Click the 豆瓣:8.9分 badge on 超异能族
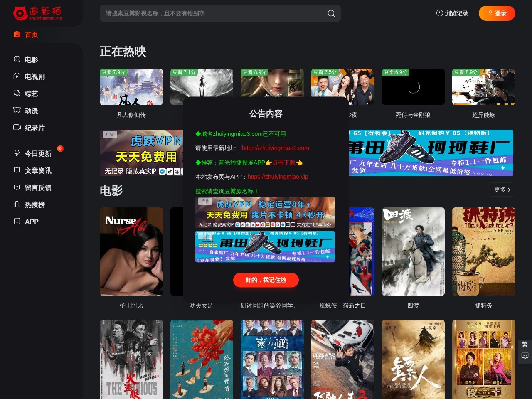This screenshot has height=399, width=532. pos(466,72)
